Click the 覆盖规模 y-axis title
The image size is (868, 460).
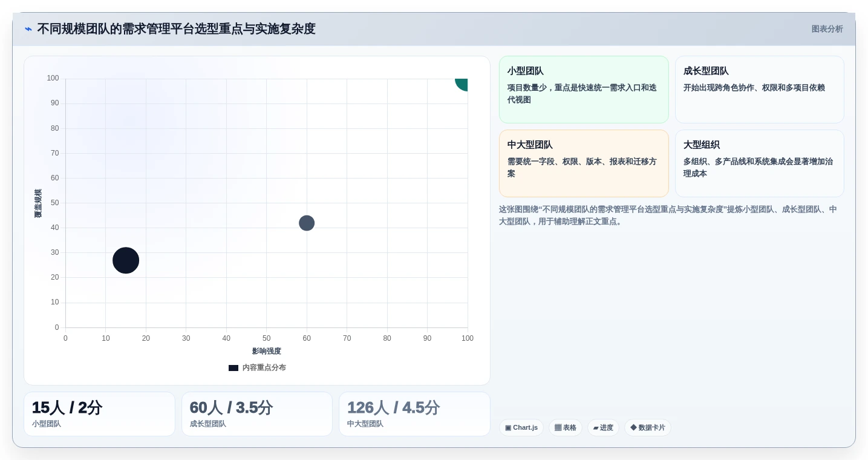point(38,203)
